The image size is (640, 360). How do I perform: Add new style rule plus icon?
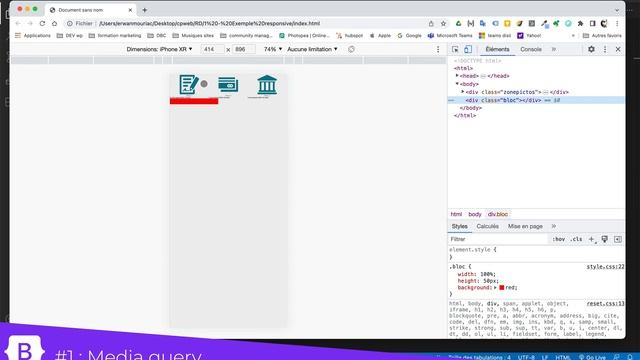[x=591, y=239]
